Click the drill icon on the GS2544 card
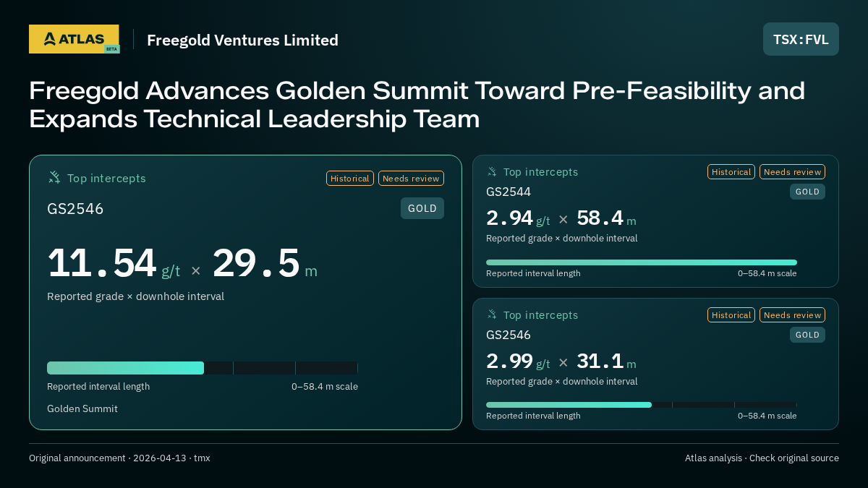 pyautogui.click(x=492, y=171)
